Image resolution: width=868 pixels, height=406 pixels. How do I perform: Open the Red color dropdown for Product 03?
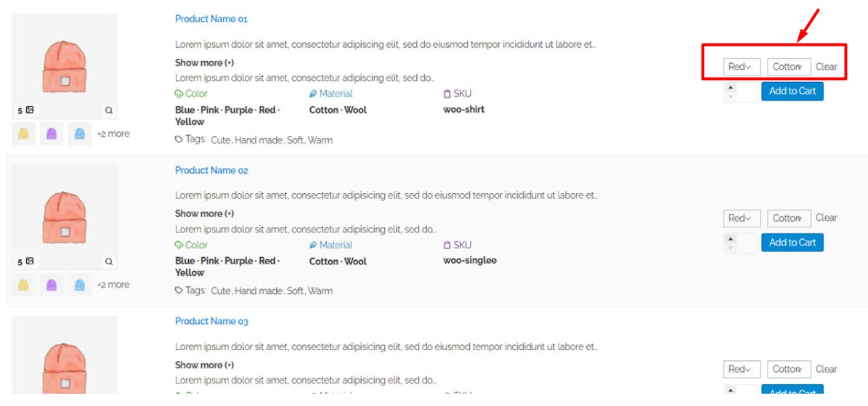point(742,369)
